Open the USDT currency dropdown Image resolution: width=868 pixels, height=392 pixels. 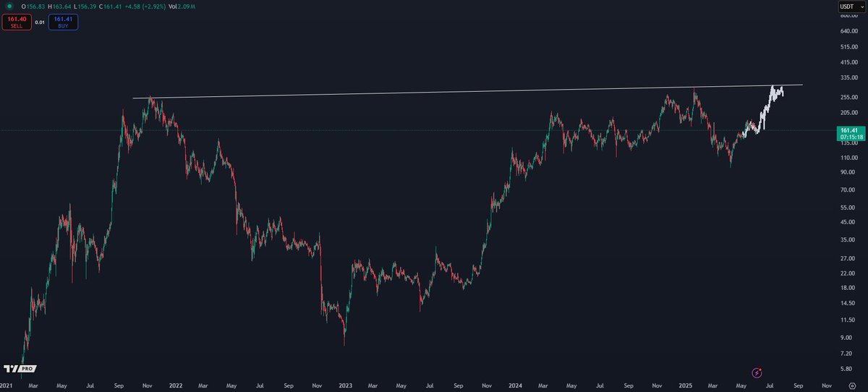tap(847, 7)
